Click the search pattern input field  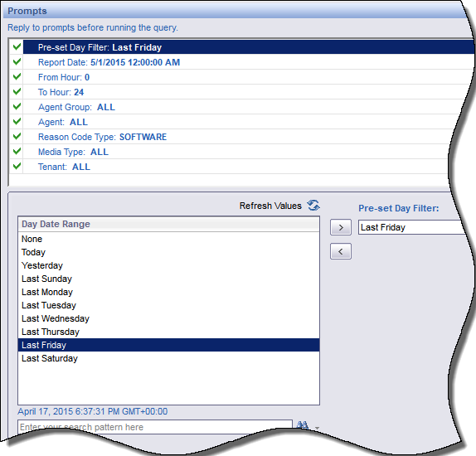pos(155,427)
